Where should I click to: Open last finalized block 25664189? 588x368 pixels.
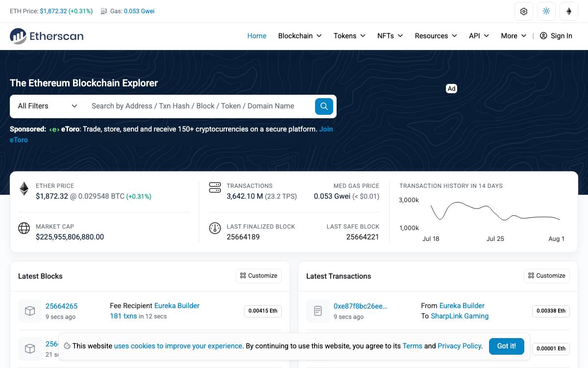tap(243, 237)
